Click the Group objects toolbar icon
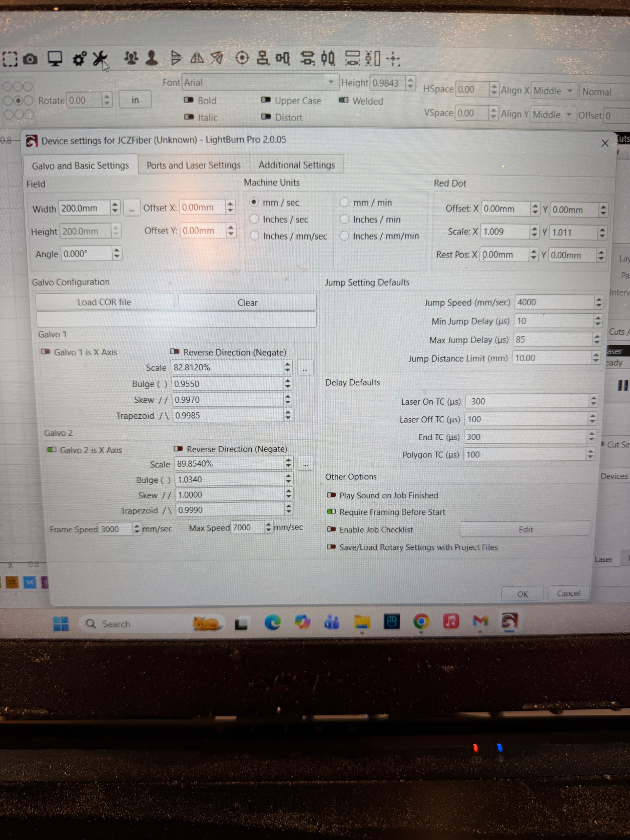 point(131,58)
